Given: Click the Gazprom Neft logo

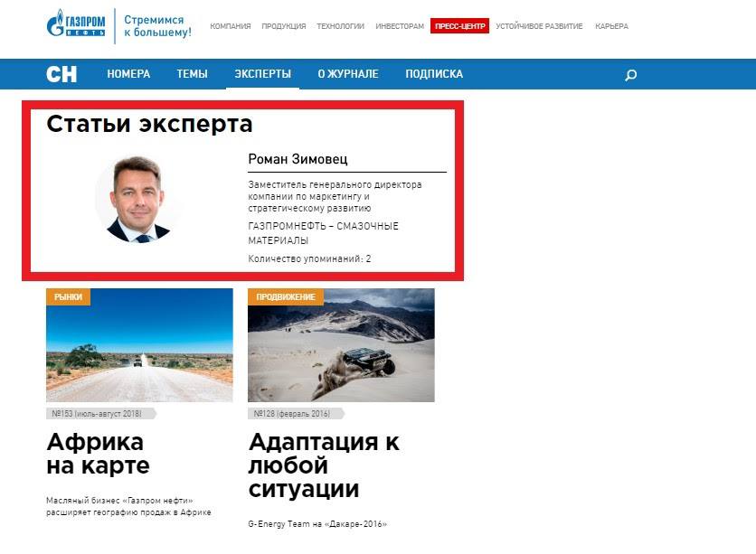Looking at the screenshot, I should pyautogui.click(x=76, y=25).
